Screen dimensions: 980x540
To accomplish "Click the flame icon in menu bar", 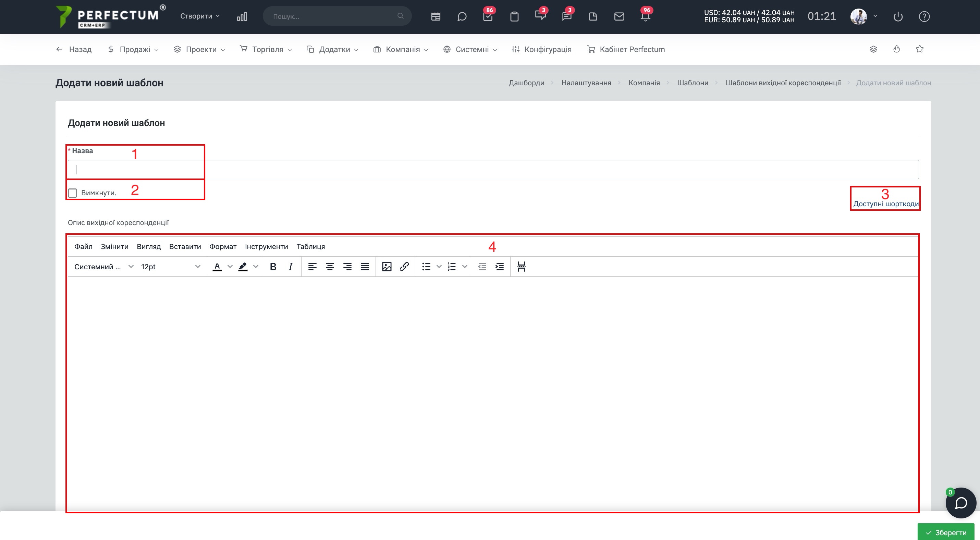I will (897, 49).
